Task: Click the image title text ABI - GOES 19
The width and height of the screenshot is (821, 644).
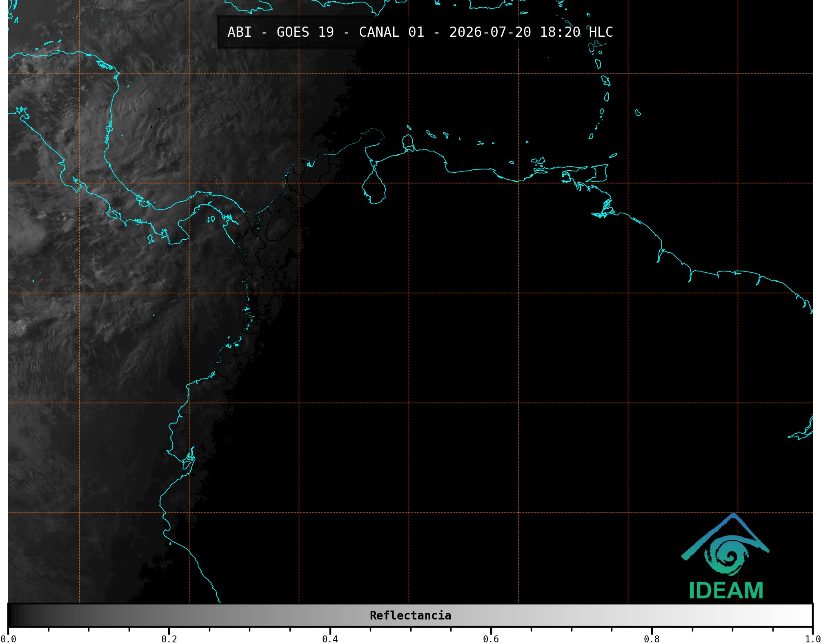Action: coord(280,32)
